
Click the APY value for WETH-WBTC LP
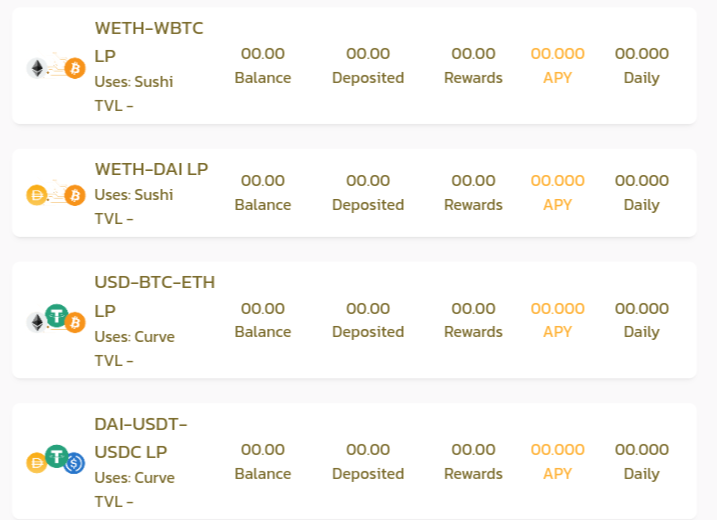557,54
